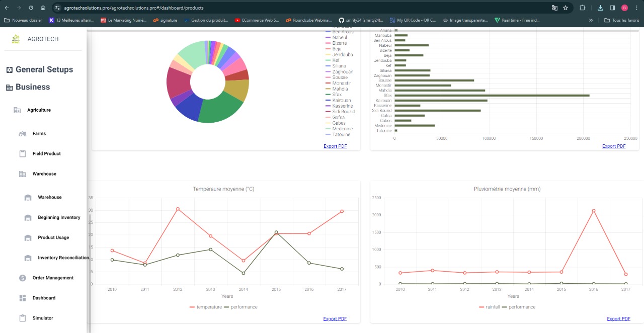Export the rainfall chart as PDF
This screenshot has height=333, width=644.
[618, 318]
